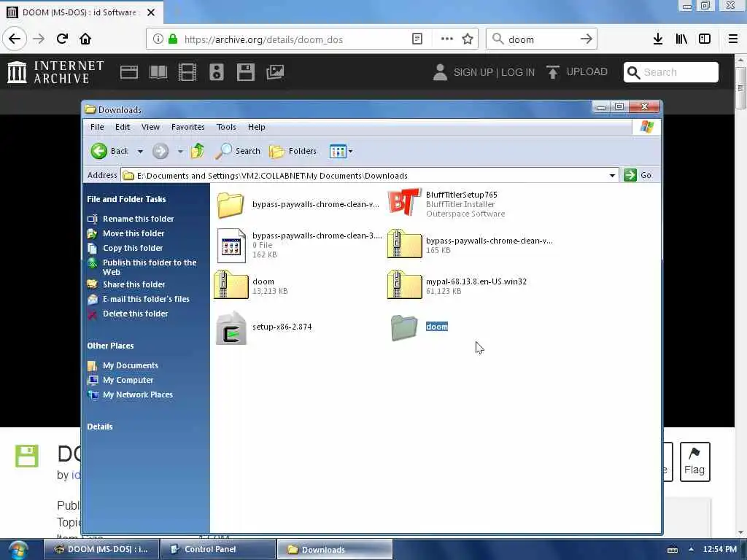Click the highlighted doom folder name
This screenshot has width=747, height=560.
tap(437, 327)
